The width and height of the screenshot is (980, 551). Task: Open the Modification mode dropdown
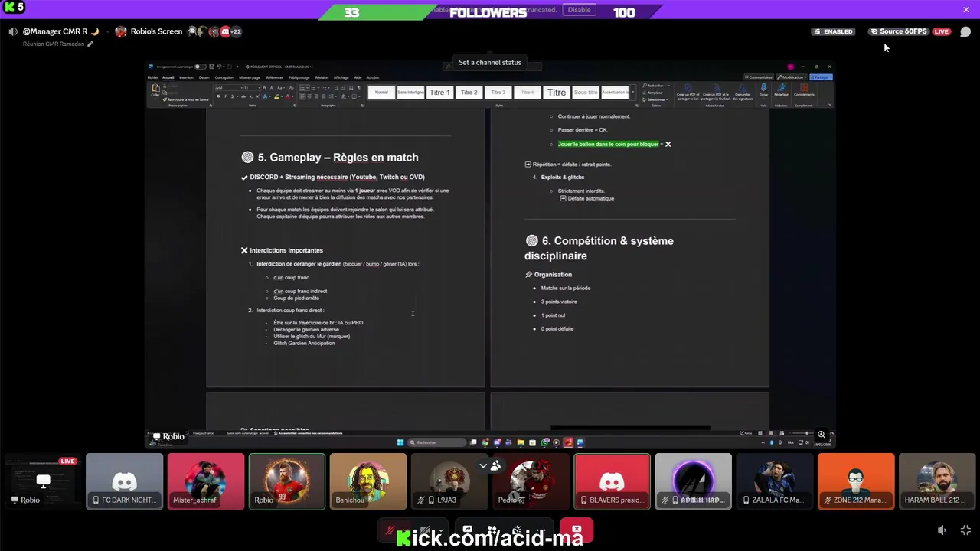pos(792,77)
